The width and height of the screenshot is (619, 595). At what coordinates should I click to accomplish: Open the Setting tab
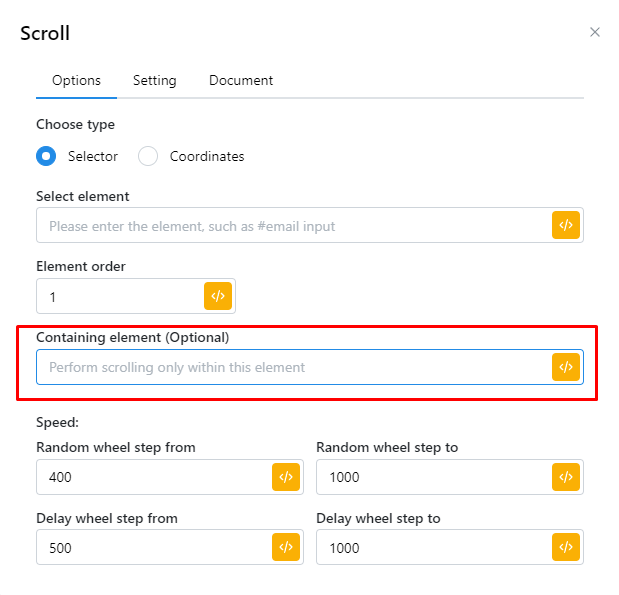[x=154, y=80]
